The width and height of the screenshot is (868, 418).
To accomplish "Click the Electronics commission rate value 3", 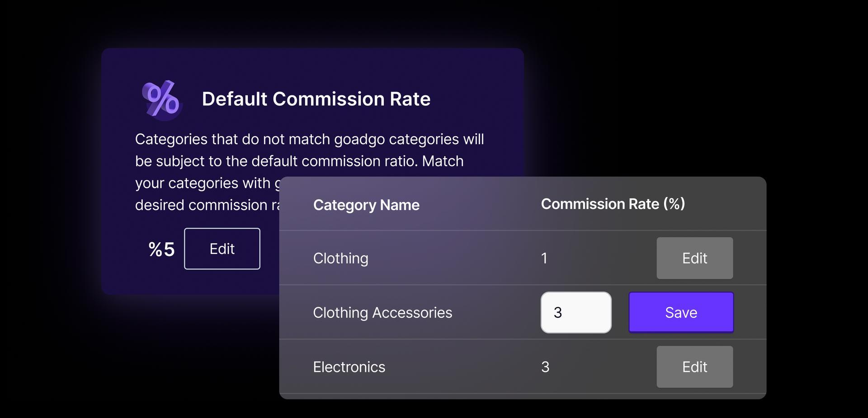I will pos(545,367).
